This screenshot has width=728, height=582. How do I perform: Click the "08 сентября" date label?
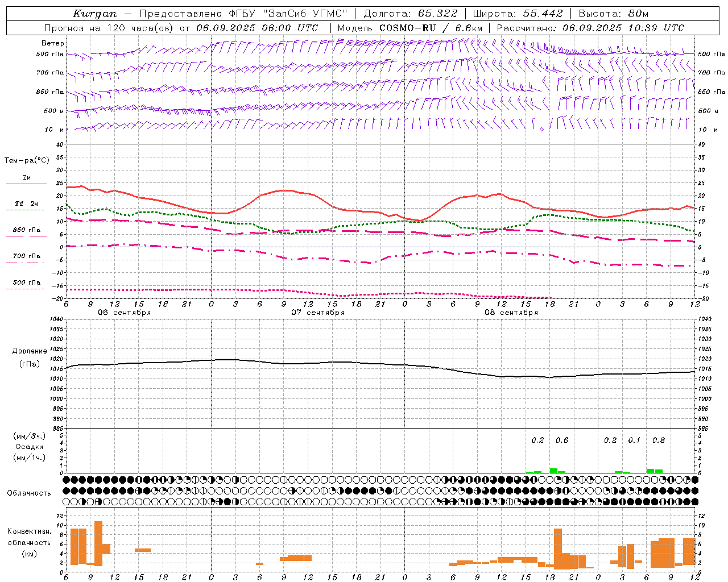click(x=511, y=312)
